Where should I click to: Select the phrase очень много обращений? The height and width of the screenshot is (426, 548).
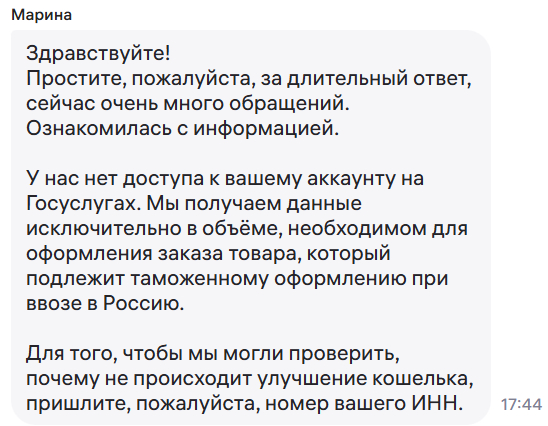coord(225,104)
